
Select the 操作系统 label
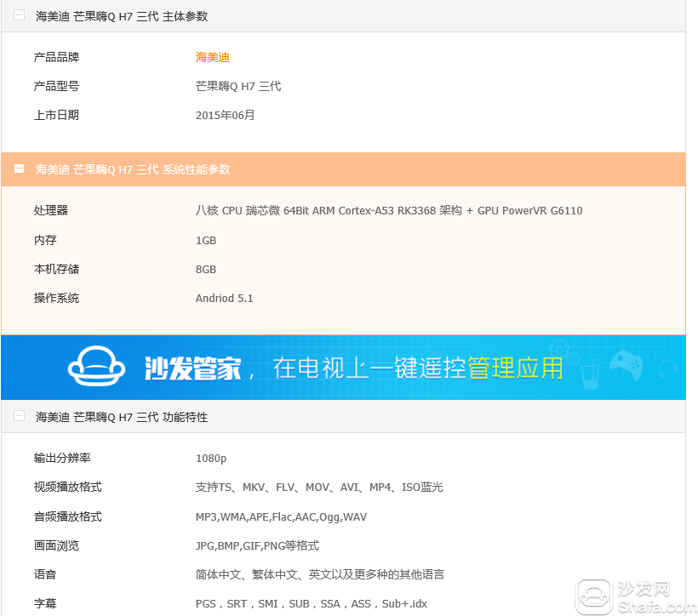pyautogui.click(x=56, y=298)
